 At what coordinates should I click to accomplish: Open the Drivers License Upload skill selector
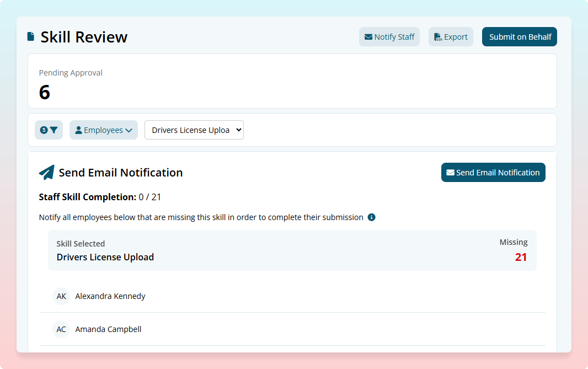[194, 130]
